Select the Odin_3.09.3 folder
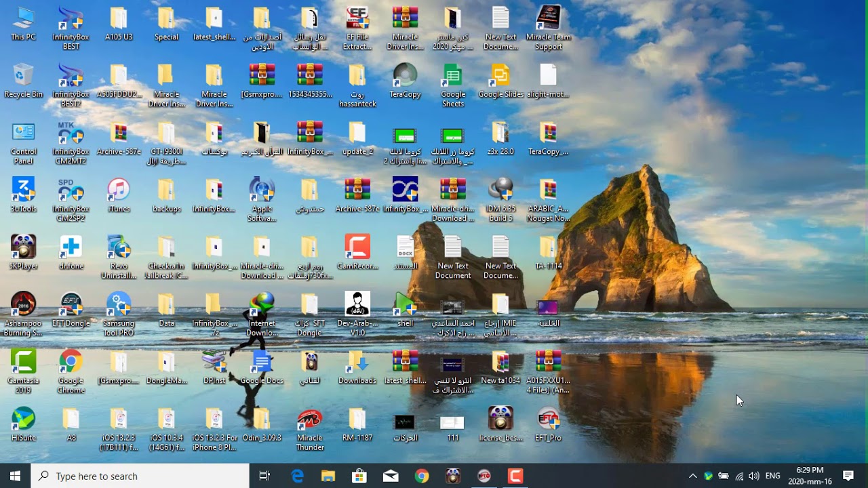The image size is (868, 488). 262,424
